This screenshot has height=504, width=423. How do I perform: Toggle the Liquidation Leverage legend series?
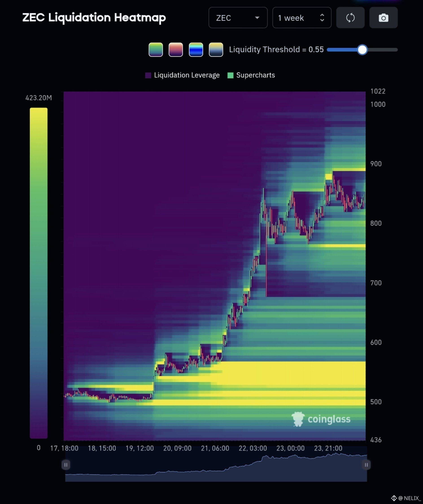[183, 75]
